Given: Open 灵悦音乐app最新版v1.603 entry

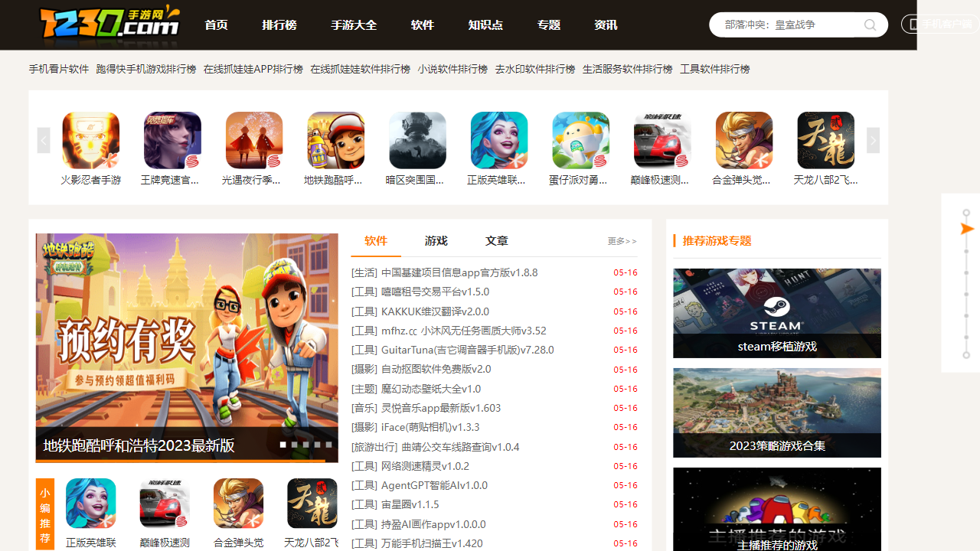Looking at the screenshot, I should pyautogui.click(x=441, y=408).
